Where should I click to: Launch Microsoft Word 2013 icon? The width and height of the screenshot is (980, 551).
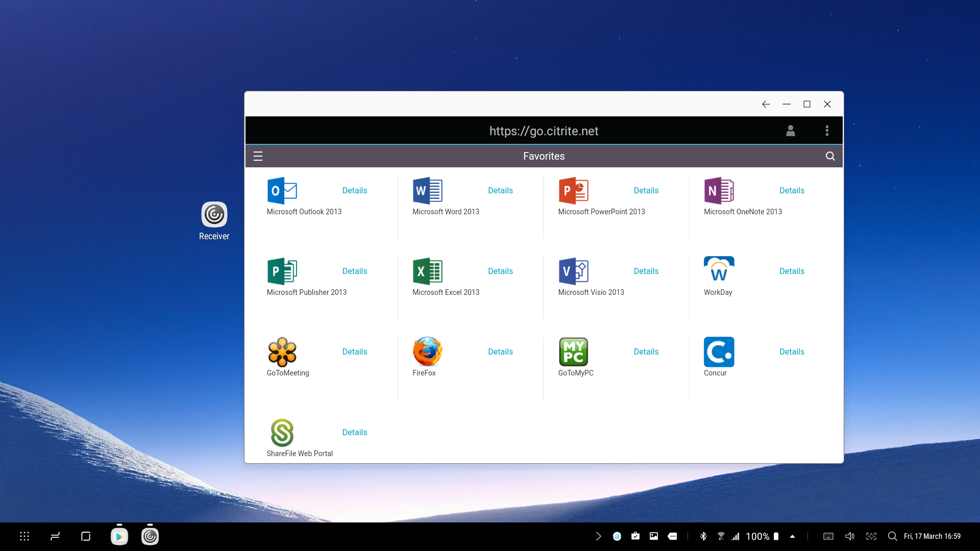tap(428, 191)
